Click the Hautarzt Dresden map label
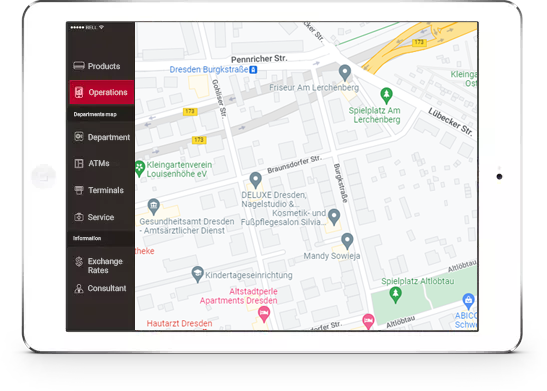Screen dimensions: 547x391 point(179,323)
